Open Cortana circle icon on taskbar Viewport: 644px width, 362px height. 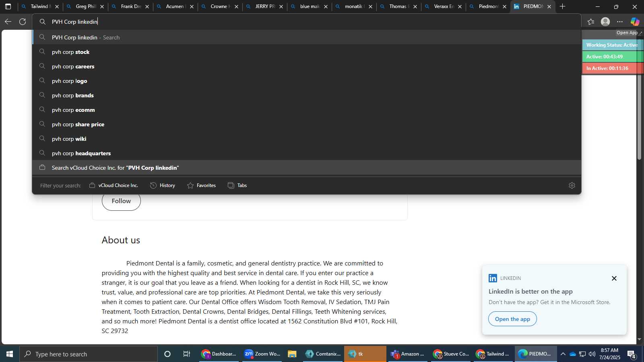(x=167, y=354)
